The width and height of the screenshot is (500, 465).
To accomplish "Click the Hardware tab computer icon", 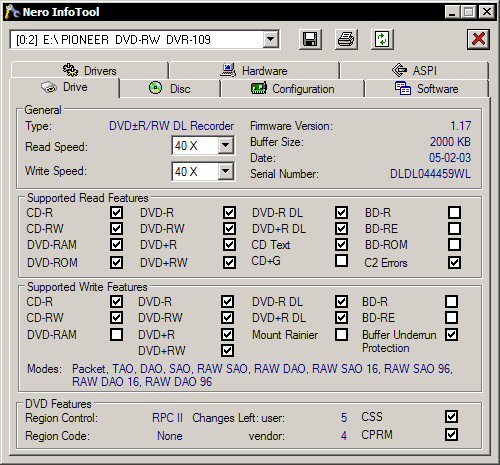I will pos(228,70).
